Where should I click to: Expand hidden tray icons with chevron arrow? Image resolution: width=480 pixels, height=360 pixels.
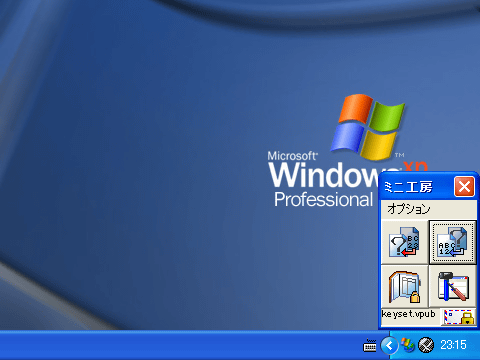tap(389, 345)
